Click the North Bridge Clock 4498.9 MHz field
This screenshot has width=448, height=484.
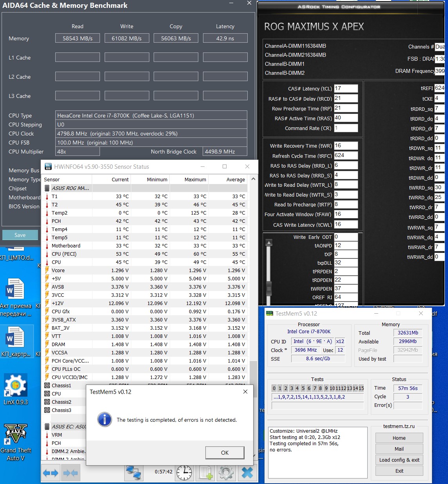[x=225, y=152]
